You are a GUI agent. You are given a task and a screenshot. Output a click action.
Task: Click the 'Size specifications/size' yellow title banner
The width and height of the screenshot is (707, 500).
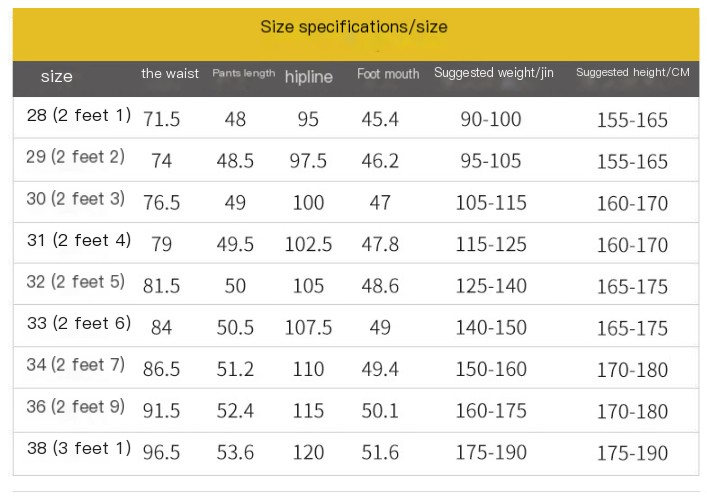coord(356,34)
